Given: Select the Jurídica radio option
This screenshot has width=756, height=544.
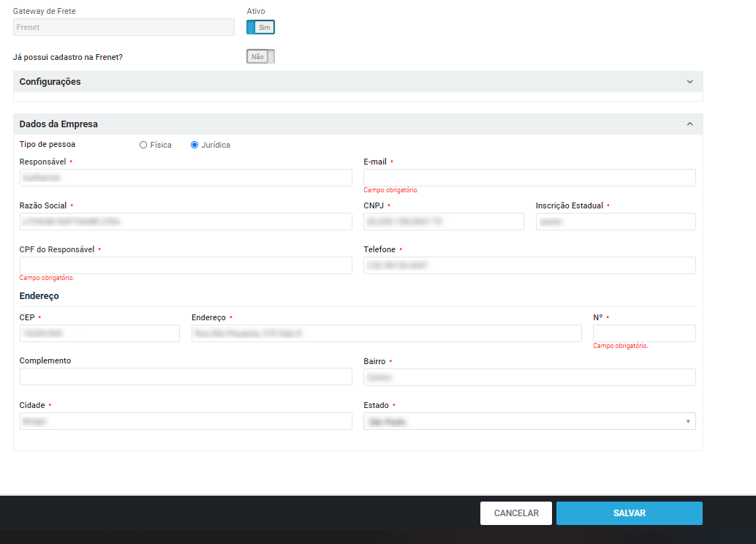Looking at the screenshot, I should point(194,145).
